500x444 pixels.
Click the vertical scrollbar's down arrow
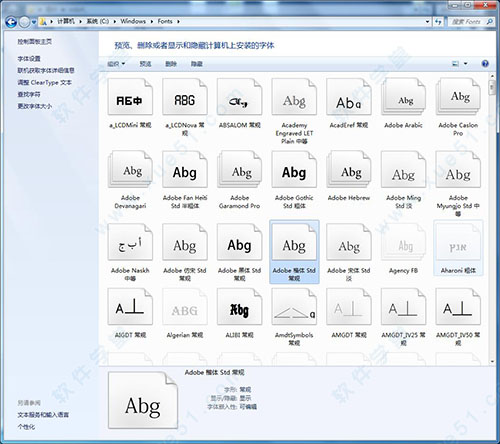(492, 361)
